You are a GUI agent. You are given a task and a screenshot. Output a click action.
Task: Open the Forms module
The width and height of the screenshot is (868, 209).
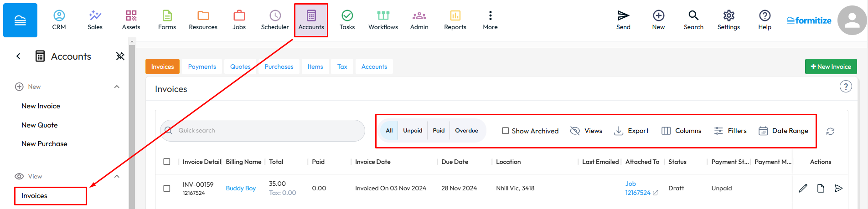click(x=167, y=20)
